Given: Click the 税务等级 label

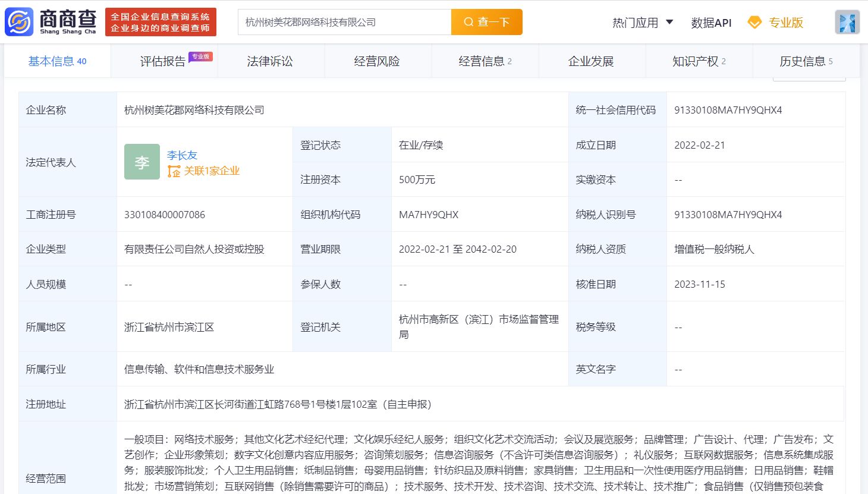Looking at the screenshot, I should pos(596,327).
